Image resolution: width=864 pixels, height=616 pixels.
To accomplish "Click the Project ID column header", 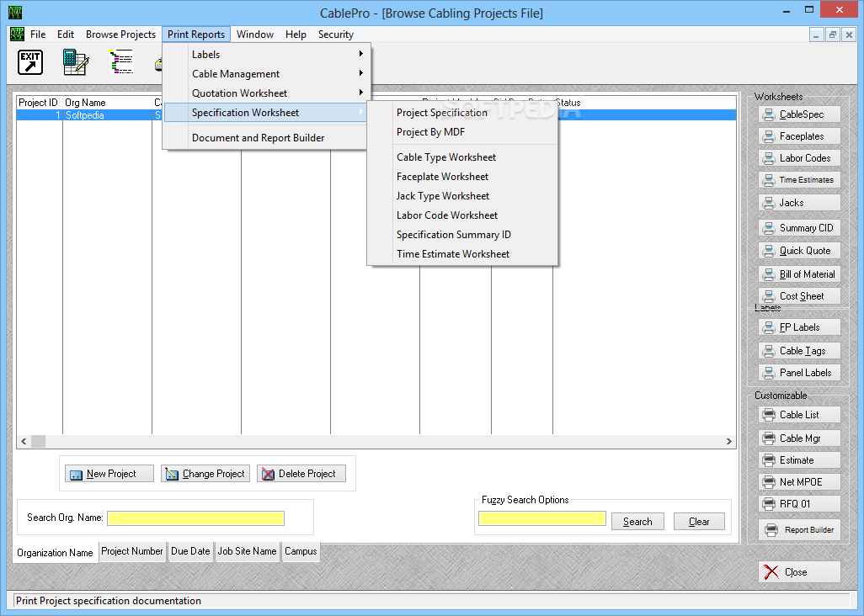I will (39, 103).
